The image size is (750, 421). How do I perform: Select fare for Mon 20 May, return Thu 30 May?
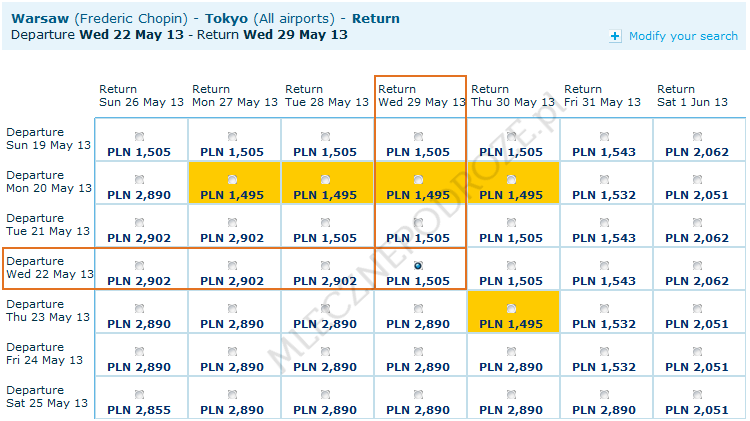pyautogui.click(x=511, y=179)
